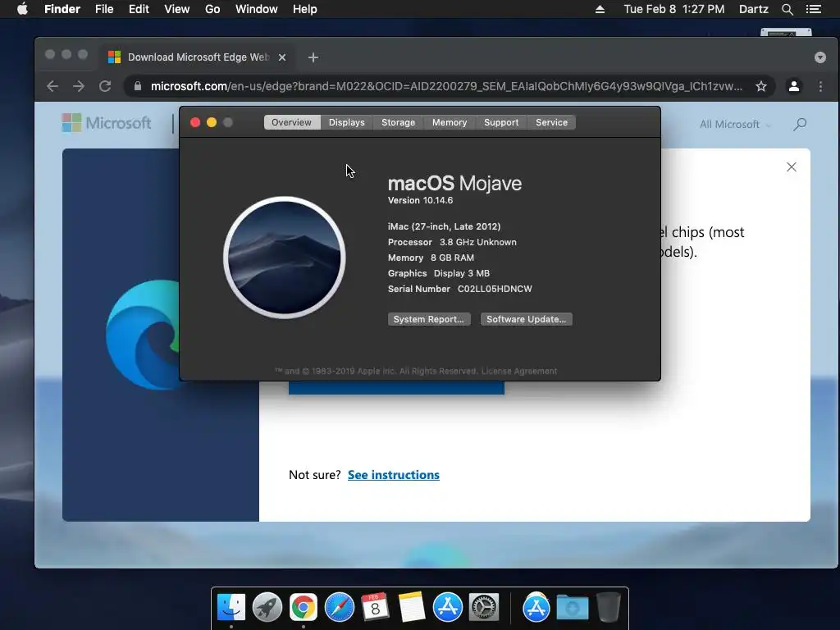
Task: Open the Downloads folder in Dock
Action: pos(572,608)
